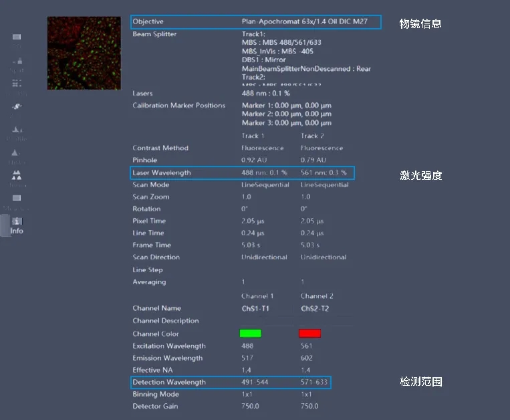
Task: Click the 'Beam Splitter' label
Action: [x=154, y=34]
